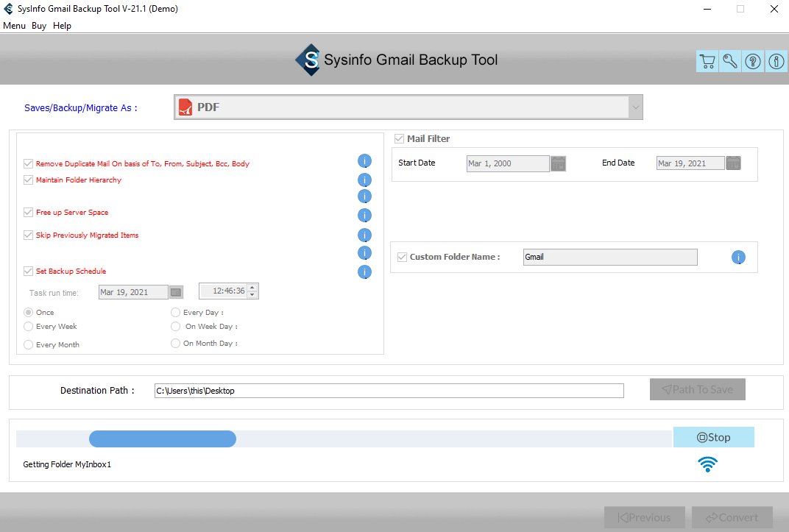Toggle Set Backup Schedule checkbox
789x532 pixels.
[28, 271]
